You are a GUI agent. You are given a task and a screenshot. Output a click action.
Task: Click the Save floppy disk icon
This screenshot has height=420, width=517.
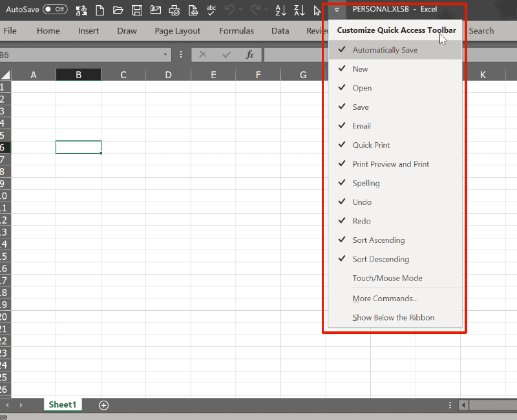[137, 10]
